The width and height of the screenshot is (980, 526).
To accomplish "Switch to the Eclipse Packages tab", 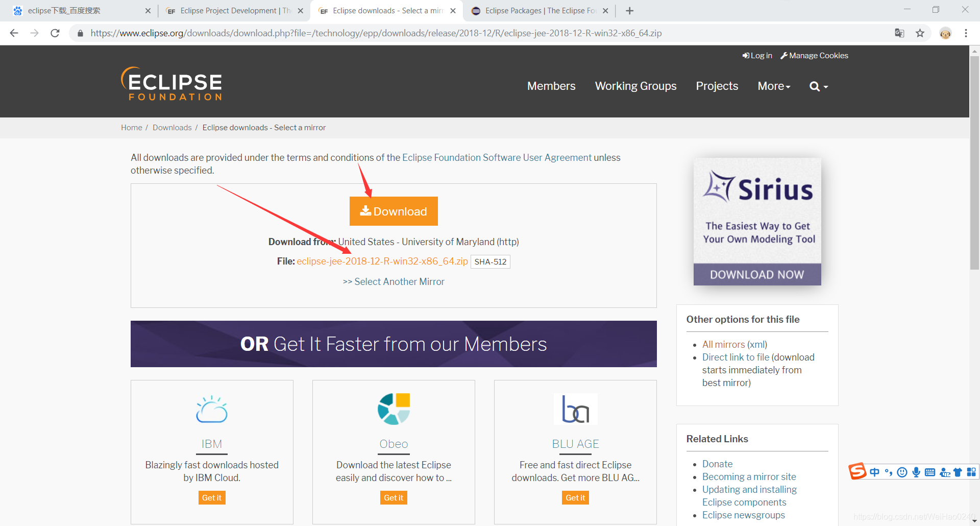I will point(538,11).
